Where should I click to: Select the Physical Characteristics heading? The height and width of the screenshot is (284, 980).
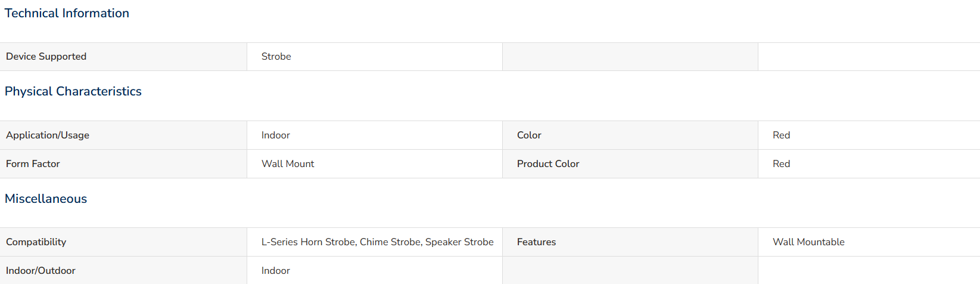coord(73,91)
